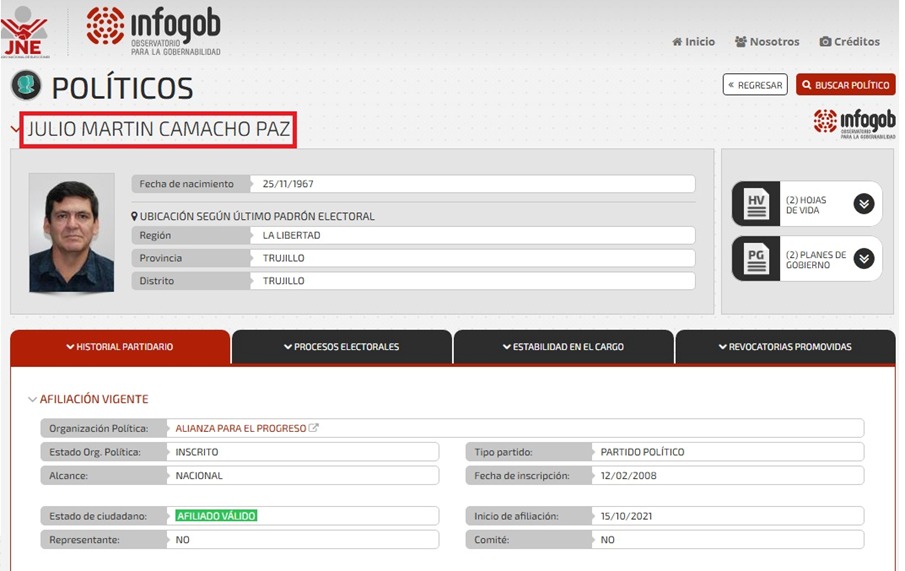The width and height of the screenshot is (905, 571).
Task: Click the Buscar Político button
Action: [845, 85]
